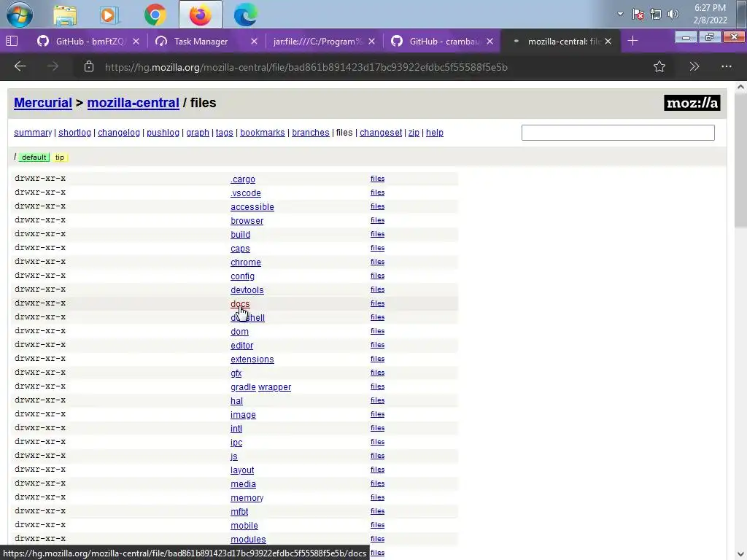Open the browser application menu

[726, 66]
